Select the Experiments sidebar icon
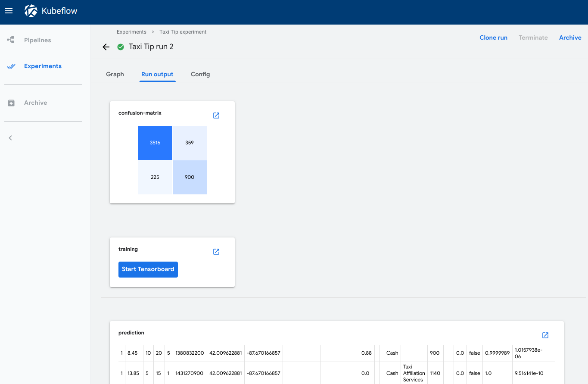 [11, 66]
